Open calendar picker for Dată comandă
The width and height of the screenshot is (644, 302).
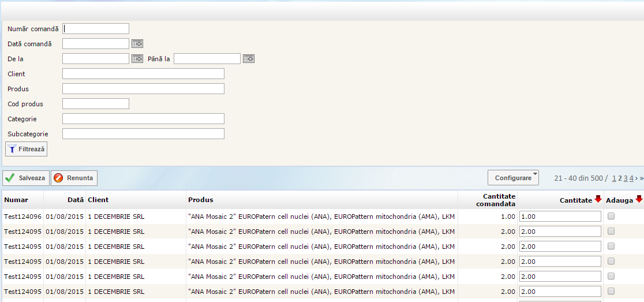137,43
